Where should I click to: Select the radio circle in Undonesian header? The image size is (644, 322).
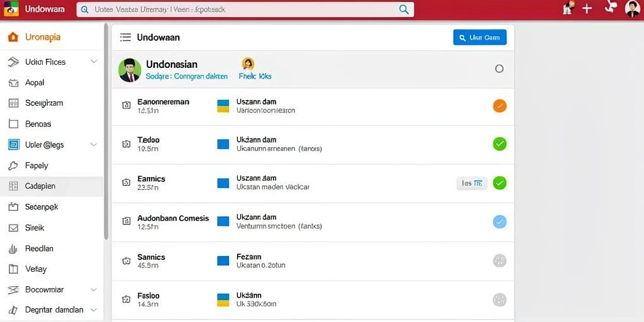pyautogui.click(x=499, y=69)
